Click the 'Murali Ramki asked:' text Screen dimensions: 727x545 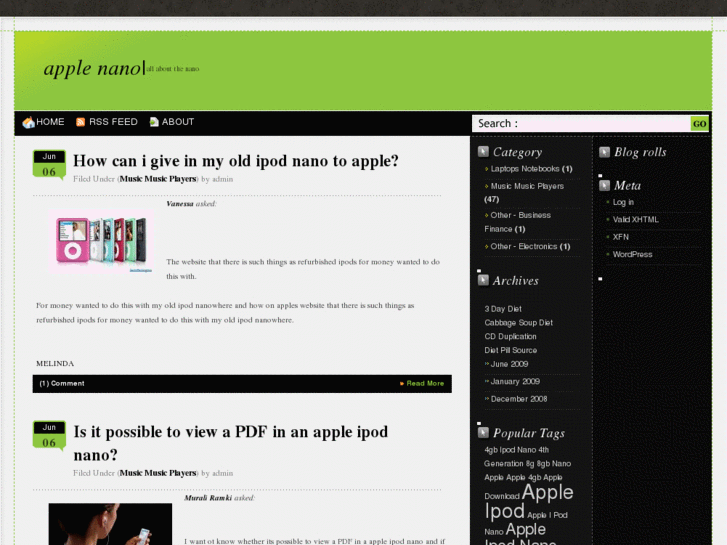pos(219,498)
